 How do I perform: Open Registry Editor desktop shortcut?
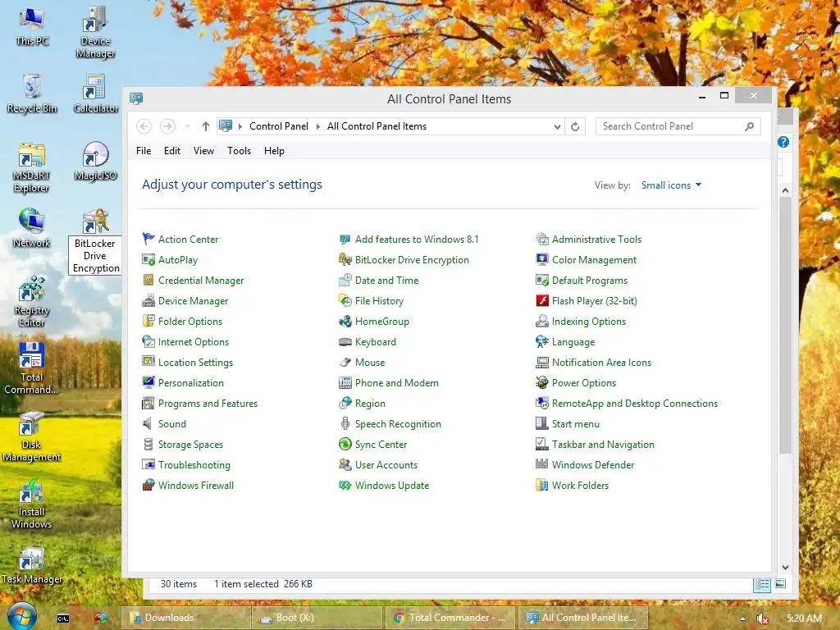[x=31, y=302]
